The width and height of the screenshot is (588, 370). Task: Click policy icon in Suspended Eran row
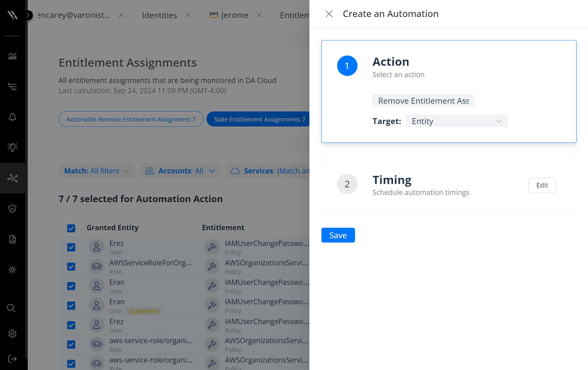pos(212,306)
